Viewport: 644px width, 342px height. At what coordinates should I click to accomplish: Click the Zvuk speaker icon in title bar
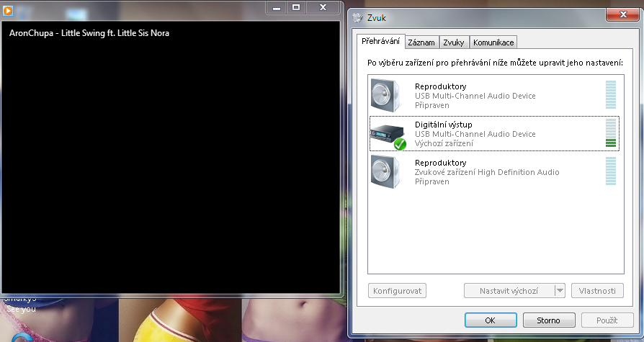click(x=358, y=18)
